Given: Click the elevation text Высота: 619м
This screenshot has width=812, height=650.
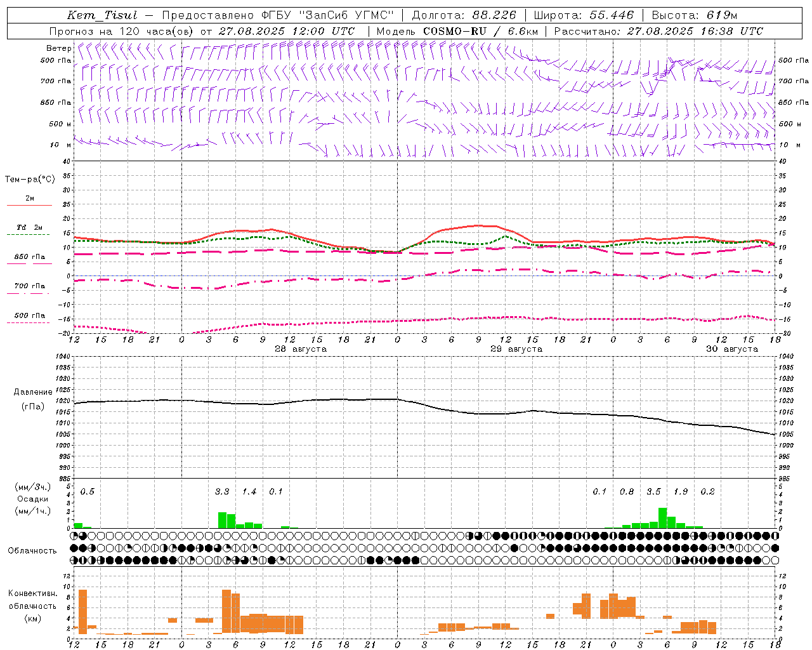Looking at the screenshot, I should click(x=695, y=15).
